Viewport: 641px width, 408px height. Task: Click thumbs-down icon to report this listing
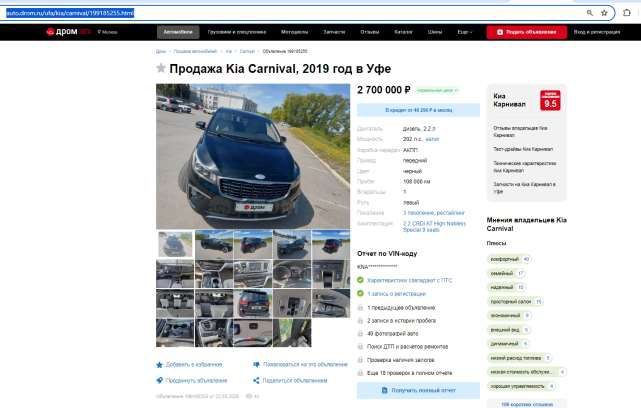pos(256,364)
